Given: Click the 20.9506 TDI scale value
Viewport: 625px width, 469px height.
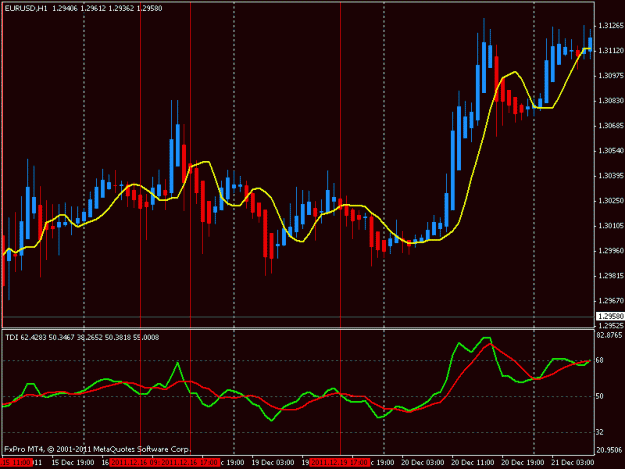Looking at the screenshot, I should [609, 450].
